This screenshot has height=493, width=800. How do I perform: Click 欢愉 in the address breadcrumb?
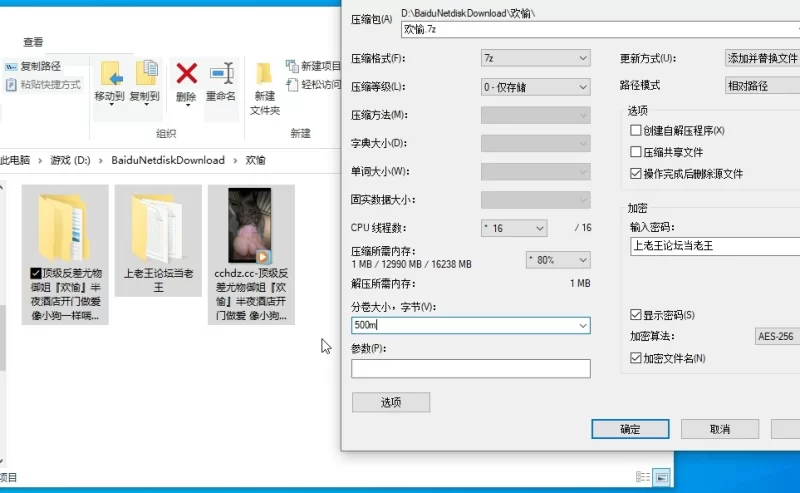coord(256,160)
